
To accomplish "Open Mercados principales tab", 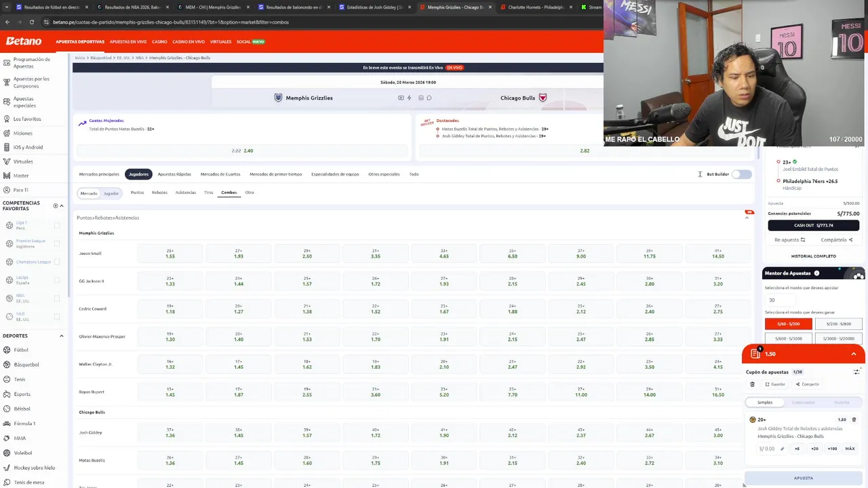I will 99,174.
